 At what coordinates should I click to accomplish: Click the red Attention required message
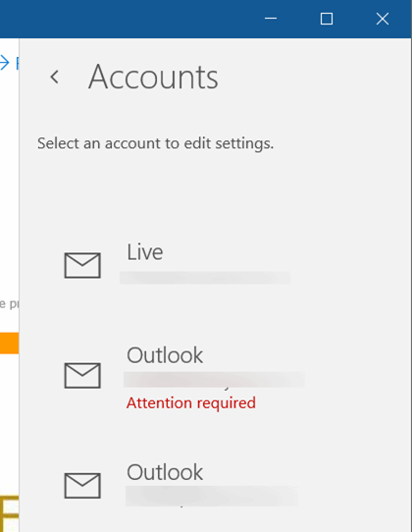point(191,403)
